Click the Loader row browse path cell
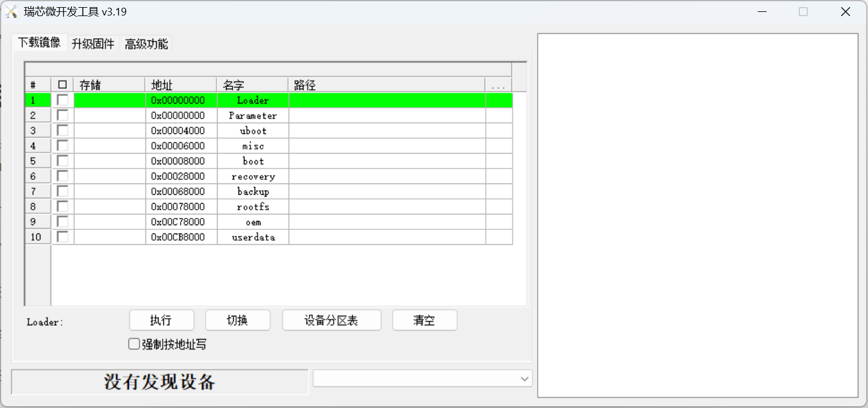The height and width of the screenshot is (408, 868). tap(499, 101)
